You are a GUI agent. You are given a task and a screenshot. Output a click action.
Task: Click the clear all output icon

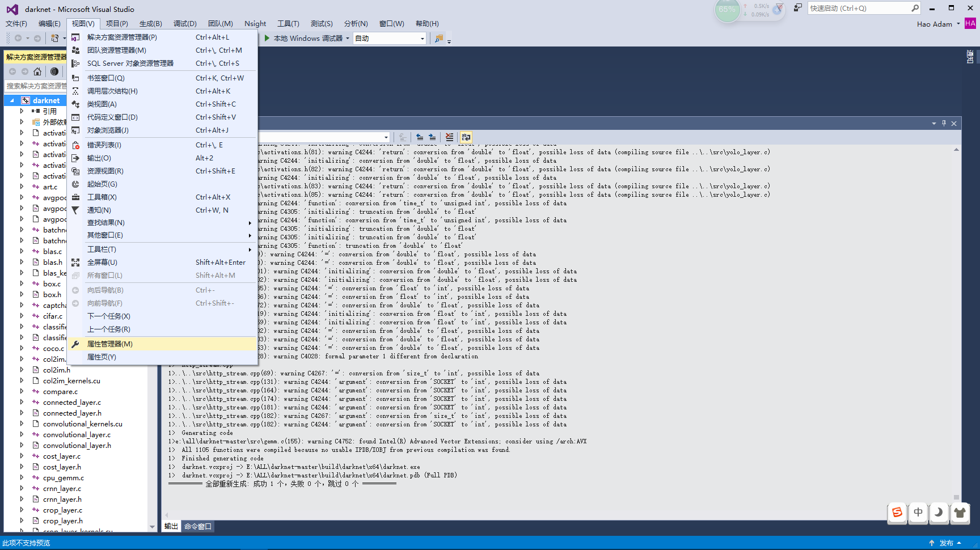click(x=449, y=137)
